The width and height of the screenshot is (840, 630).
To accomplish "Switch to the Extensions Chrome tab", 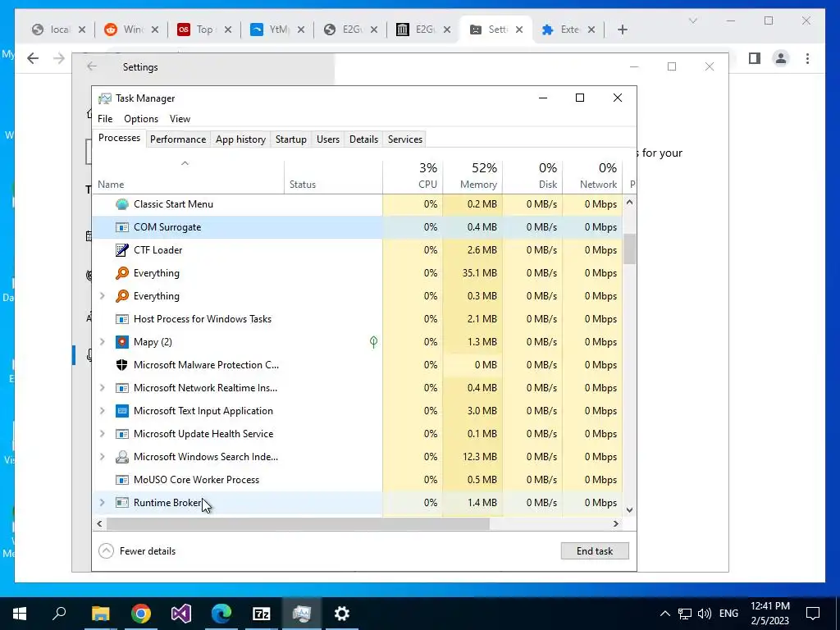I will [569, 30].
